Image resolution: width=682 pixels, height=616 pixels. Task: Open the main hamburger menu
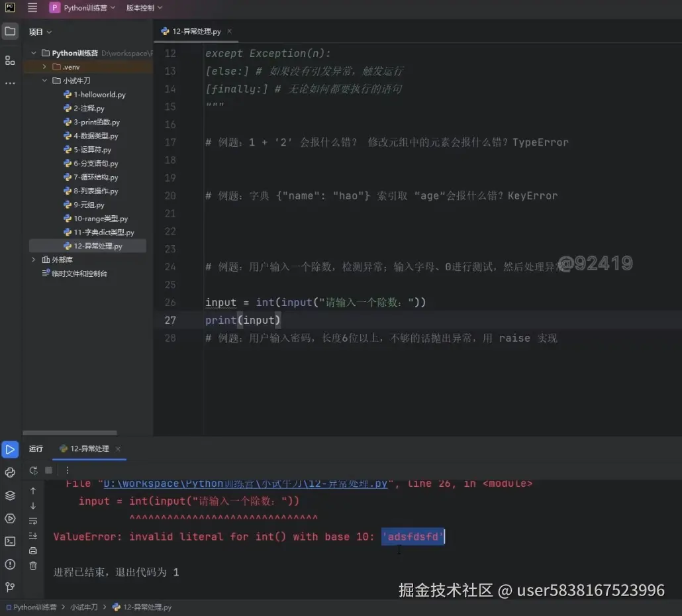pos(32,7)
